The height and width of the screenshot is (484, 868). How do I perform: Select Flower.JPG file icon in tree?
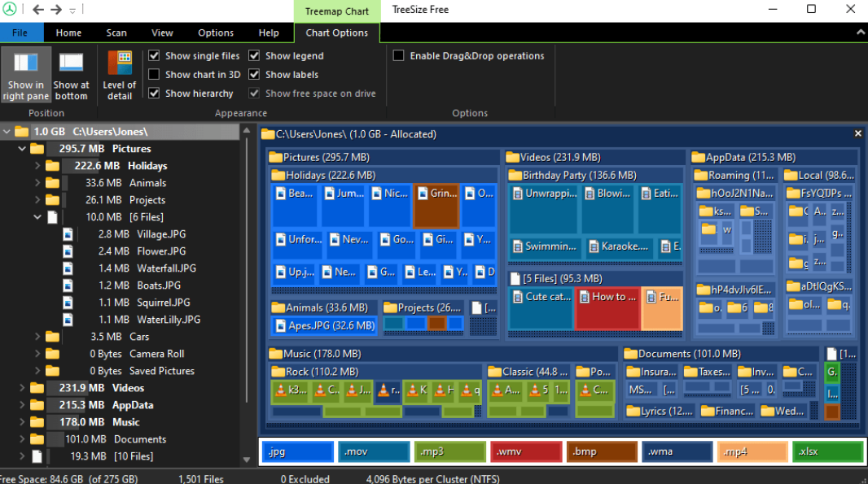(68, 251)
